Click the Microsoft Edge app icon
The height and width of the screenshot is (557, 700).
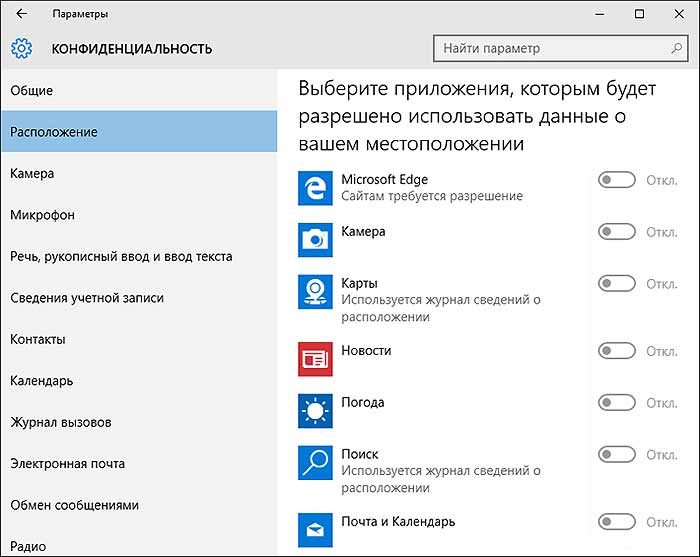coord(315,188)
